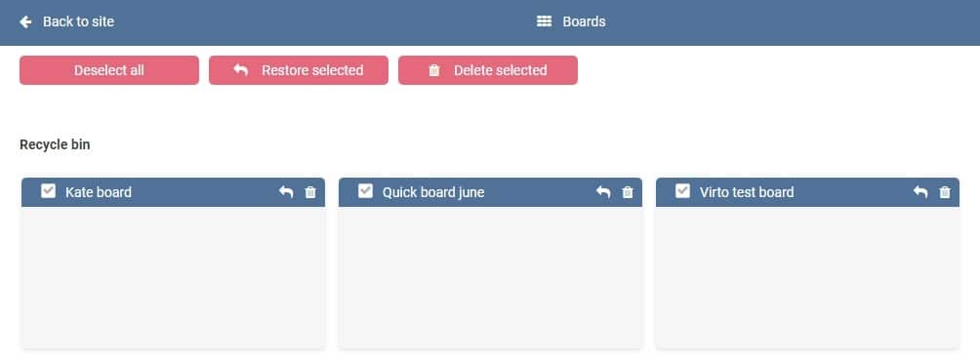Image resolution: width=980 pixels, height=364 pixels.
Task: Click the Restore selected button
Action: pos(299,70)
